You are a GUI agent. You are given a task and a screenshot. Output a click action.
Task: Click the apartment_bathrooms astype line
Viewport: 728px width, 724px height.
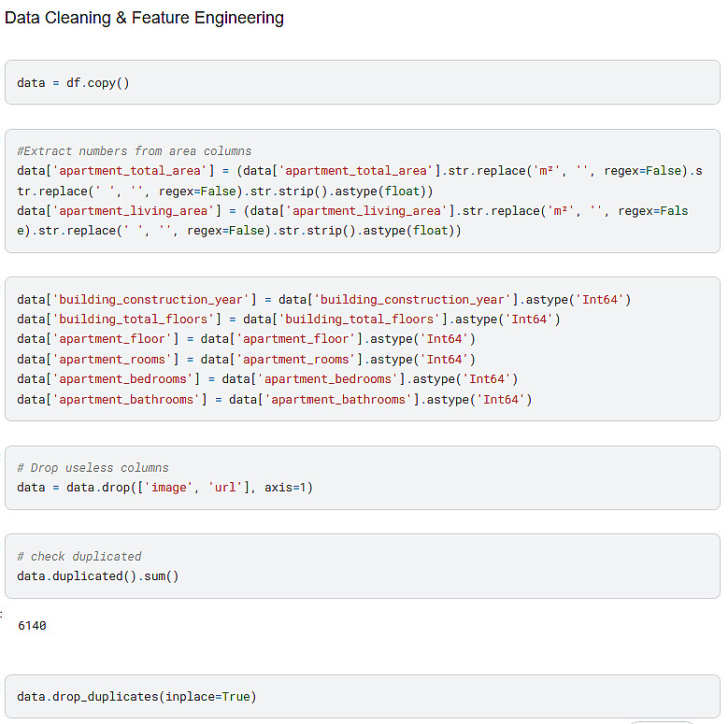coord(274,399)
